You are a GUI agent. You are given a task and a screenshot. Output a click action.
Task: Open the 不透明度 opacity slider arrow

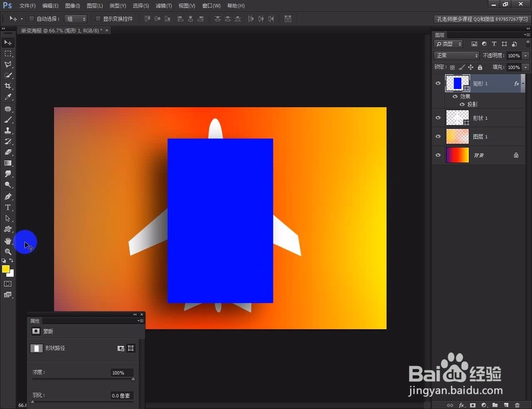tap(526, 56)
